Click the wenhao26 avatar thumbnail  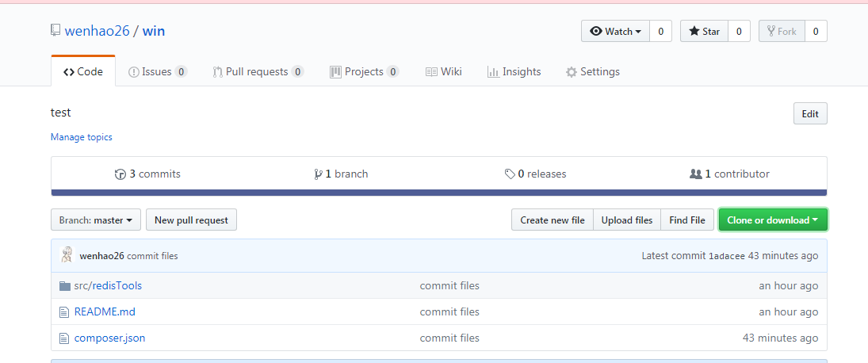tap(67, 255)
